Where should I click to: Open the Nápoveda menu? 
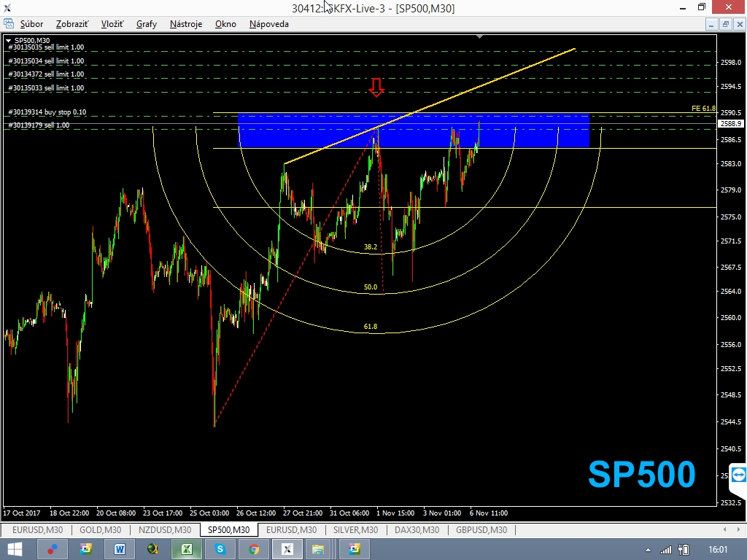click(x=268, y=24)
